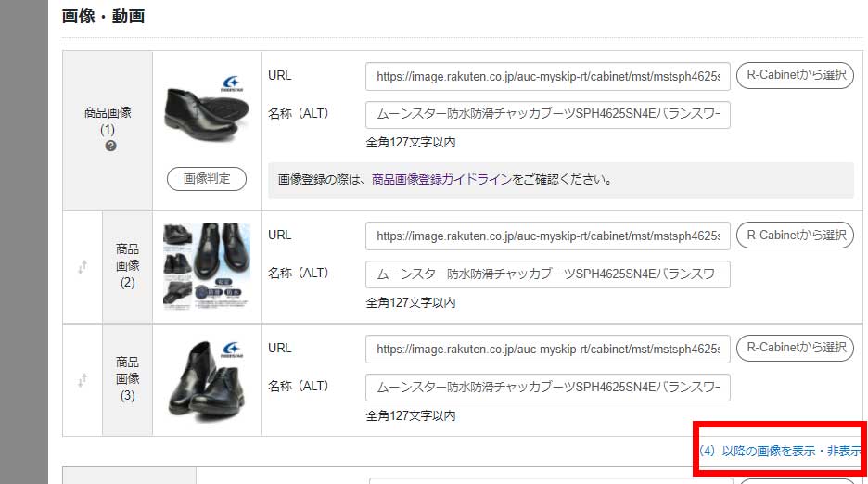The image size is (868, 484).
Task: Open the first product boot thumbnail
Action: pyautogui.click(x=207, y=108)
